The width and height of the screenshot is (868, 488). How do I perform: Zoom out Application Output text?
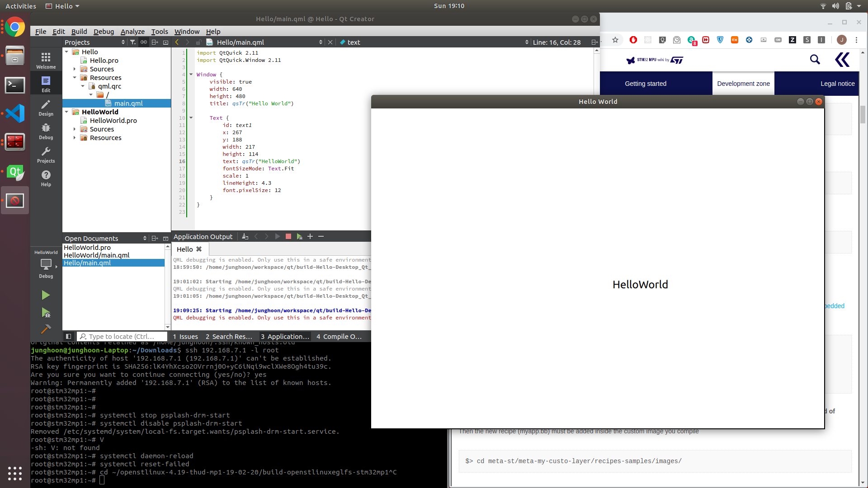pyautogui.click(x=321, y=236)
